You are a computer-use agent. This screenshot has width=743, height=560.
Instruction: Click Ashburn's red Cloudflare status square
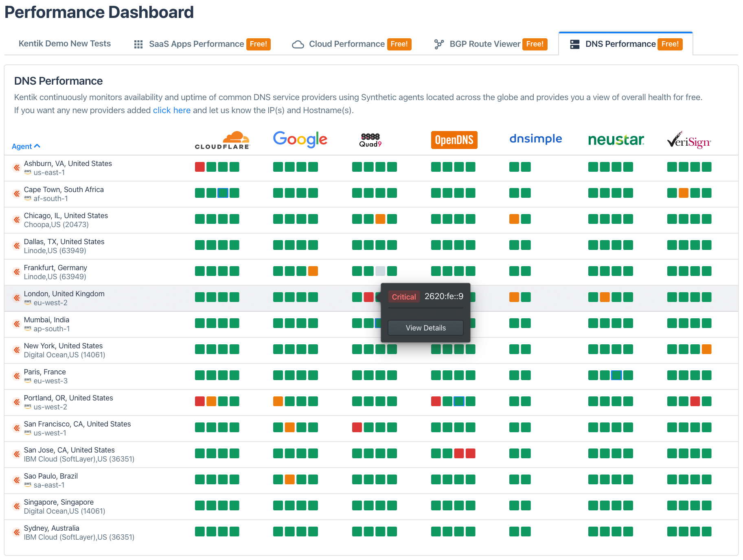(199, 167)
